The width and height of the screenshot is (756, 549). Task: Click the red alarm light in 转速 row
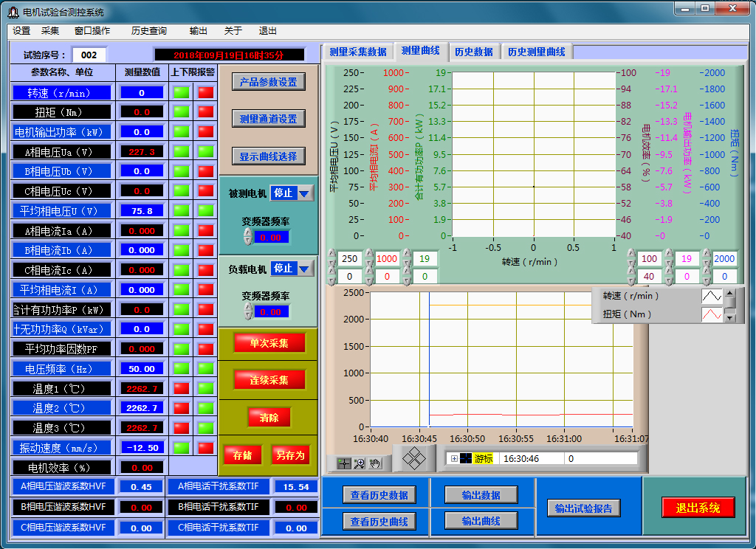206,92
